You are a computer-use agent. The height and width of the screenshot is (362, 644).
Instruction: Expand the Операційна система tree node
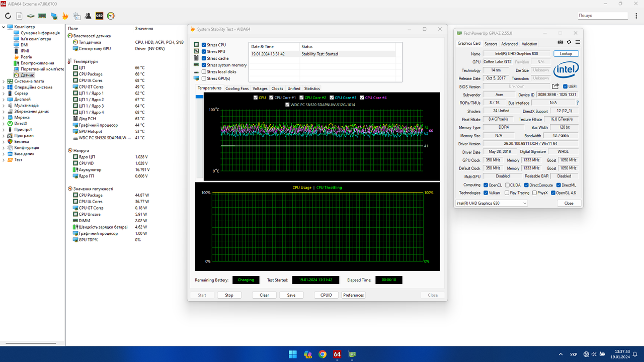[x=4, y=87]
